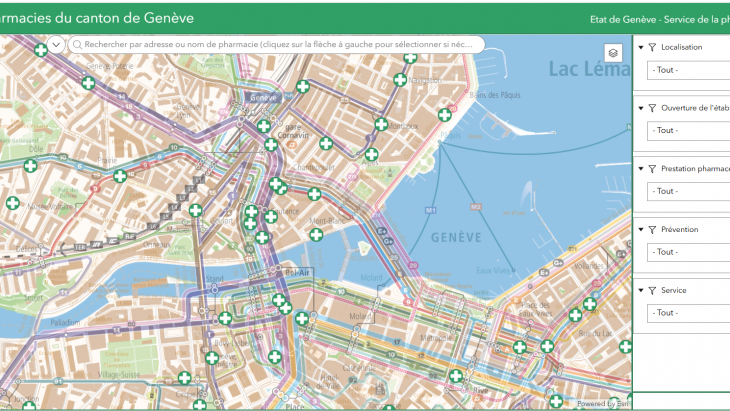Image resolution: width=730 pixels, height=411 pixels.
Task: Click the address or pharmacy search field
Action: click(x=277, y=45)
